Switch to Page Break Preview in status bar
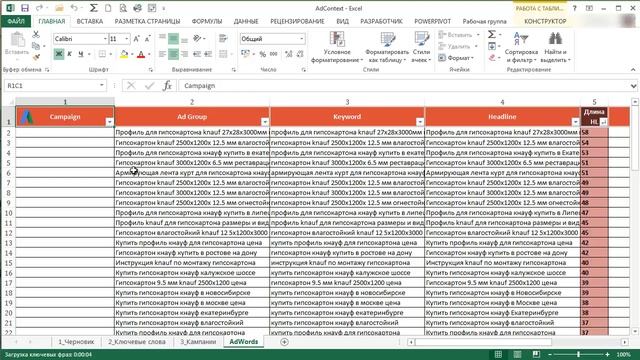Image resolution: width=640 pixels, height=360 pixels. [x=536, y=354]
